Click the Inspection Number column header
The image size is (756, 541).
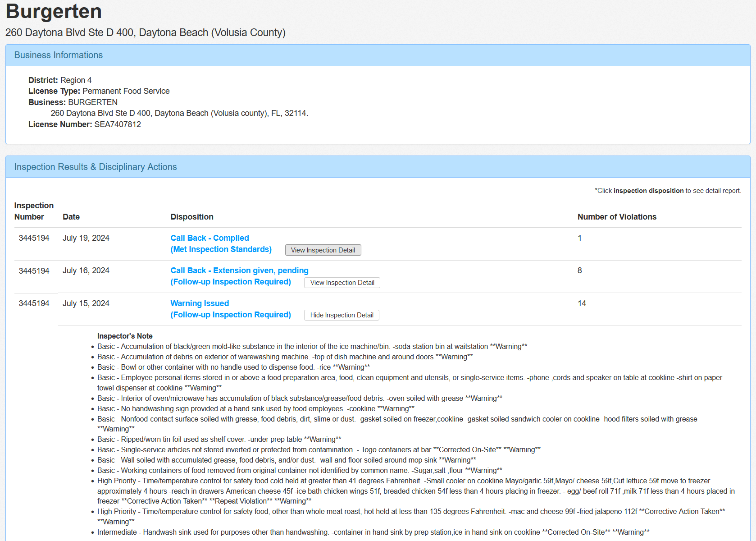coord(34,211)
